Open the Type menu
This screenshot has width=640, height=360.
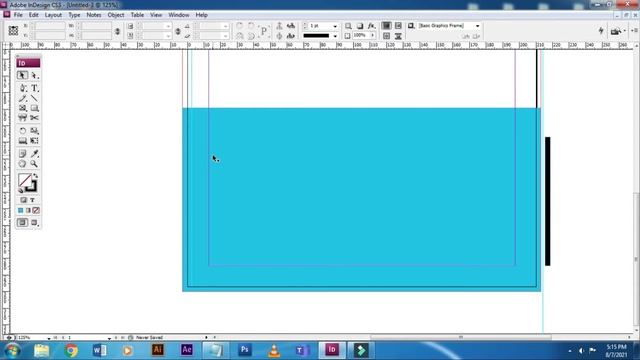coord(74,15)
